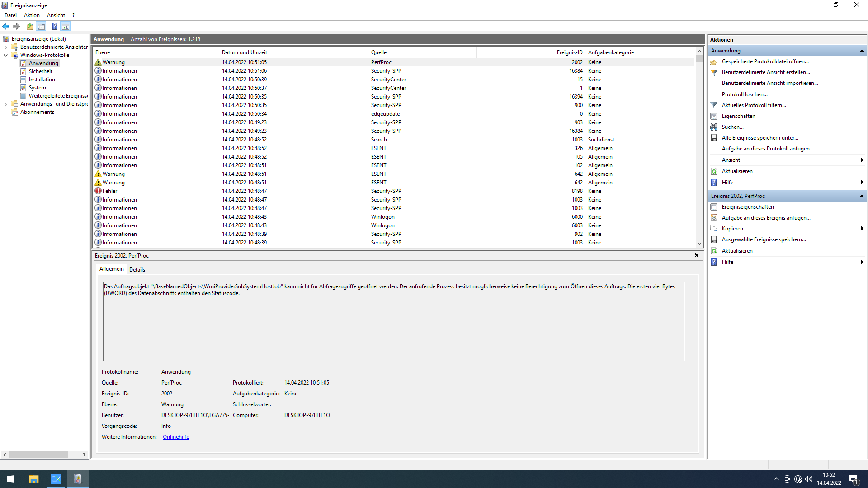
Task: Switch to the Details tab
Action: tap(137, 269)
